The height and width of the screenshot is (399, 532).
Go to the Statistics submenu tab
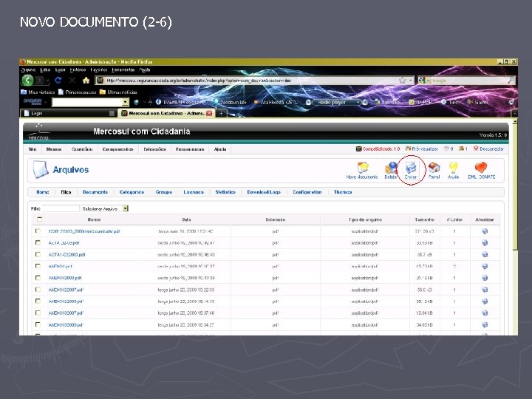tap(225, 192)
